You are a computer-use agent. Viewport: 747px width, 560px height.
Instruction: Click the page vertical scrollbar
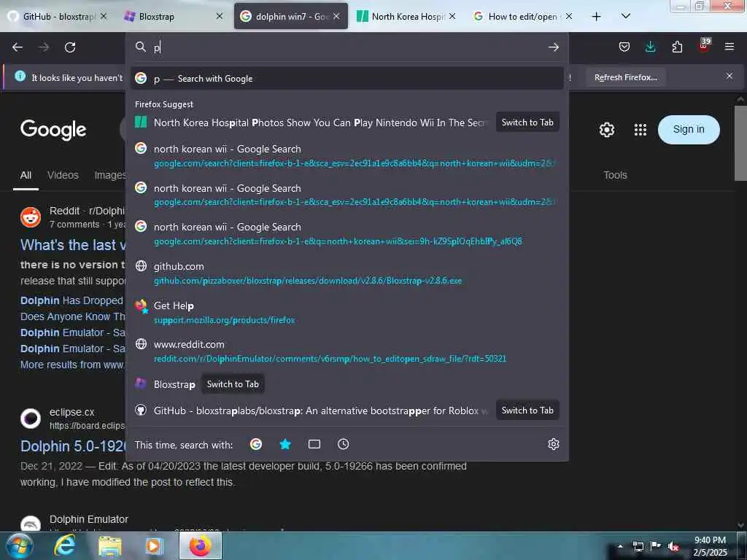point(740,143)
